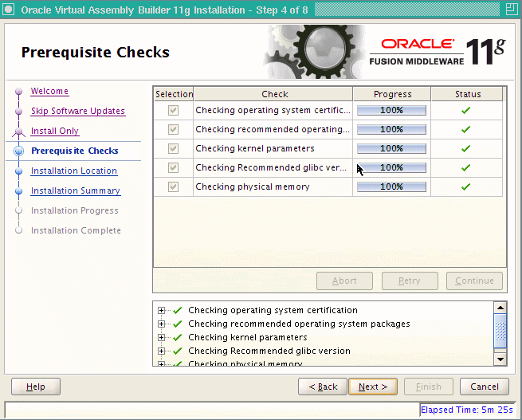Toggle checkbox for operating system certific... check
Viewport: 522px width, 420px height.
pyautogui.click(x=173, y=110)
